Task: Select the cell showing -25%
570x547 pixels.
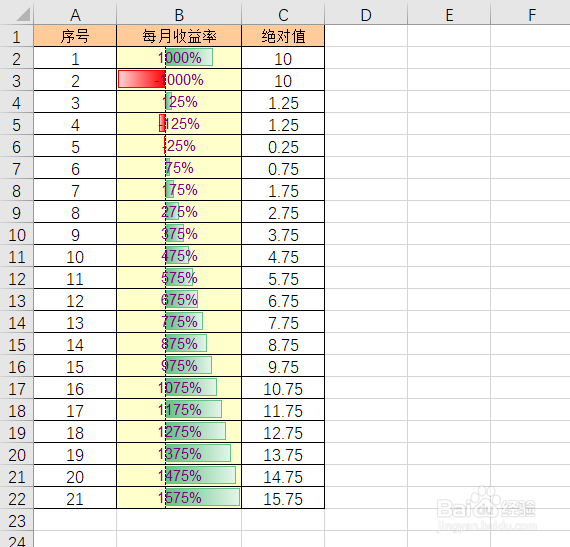Action: coord(179,146)
